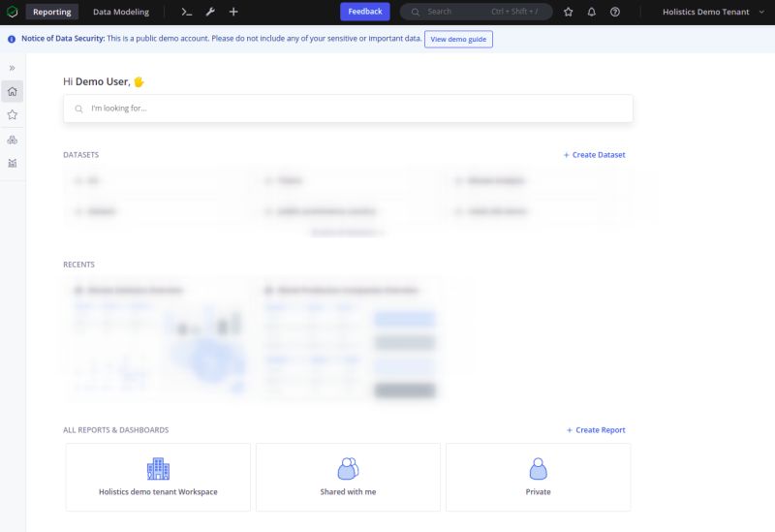Select the Home icon in the sidebar

tap(13, 91)
